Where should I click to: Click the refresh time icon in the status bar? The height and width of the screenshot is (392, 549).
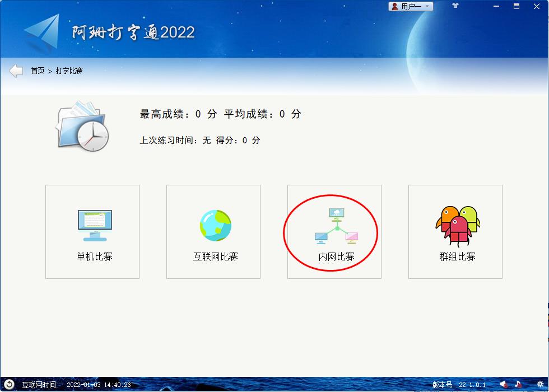pos(9,385)
